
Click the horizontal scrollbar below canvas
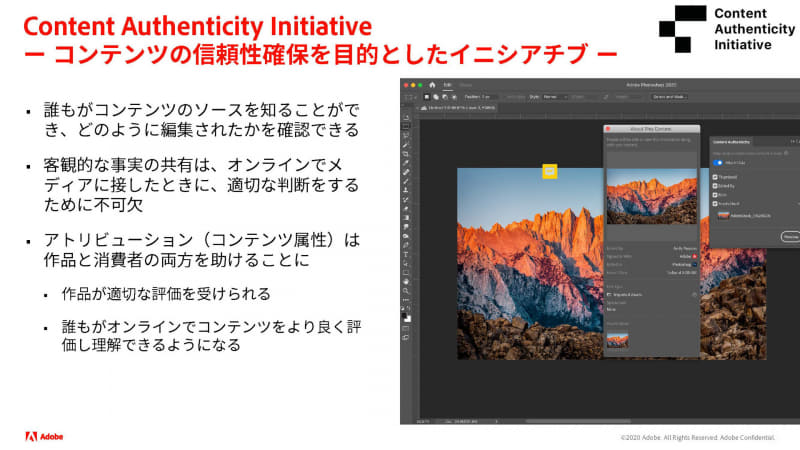pos(579,421)
